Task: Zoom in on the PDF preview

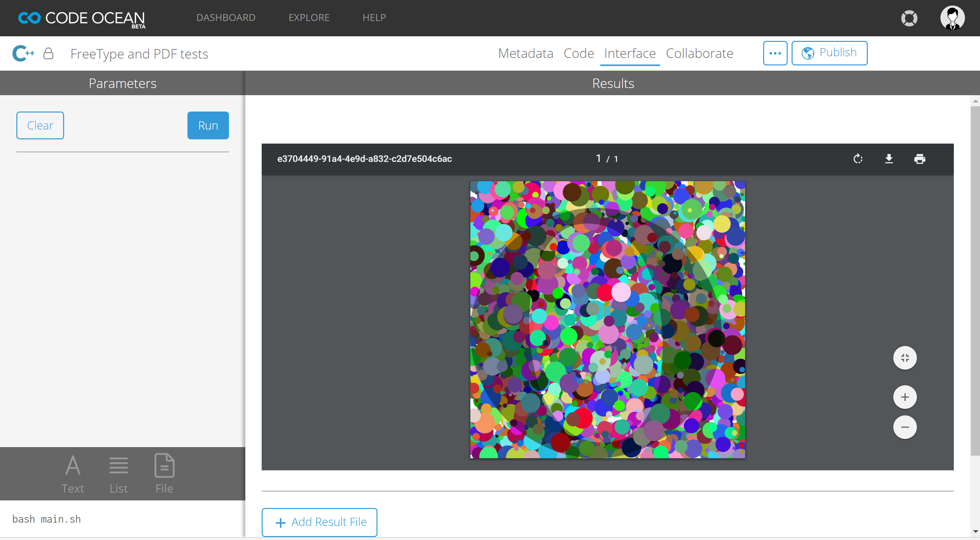Action: point(905,397)
